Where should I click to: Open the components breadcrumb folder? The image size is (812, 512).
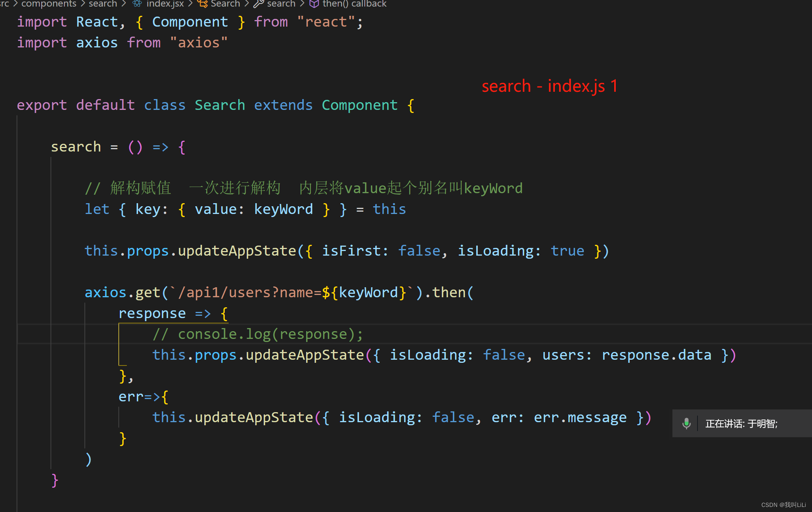click(49, 3)
